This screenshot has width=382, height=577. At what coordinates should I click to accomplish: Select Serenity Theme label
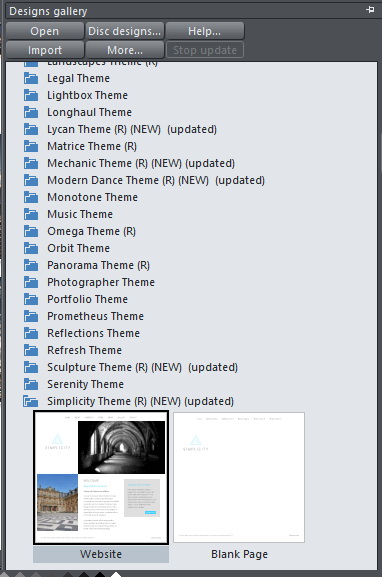point(85,384)
